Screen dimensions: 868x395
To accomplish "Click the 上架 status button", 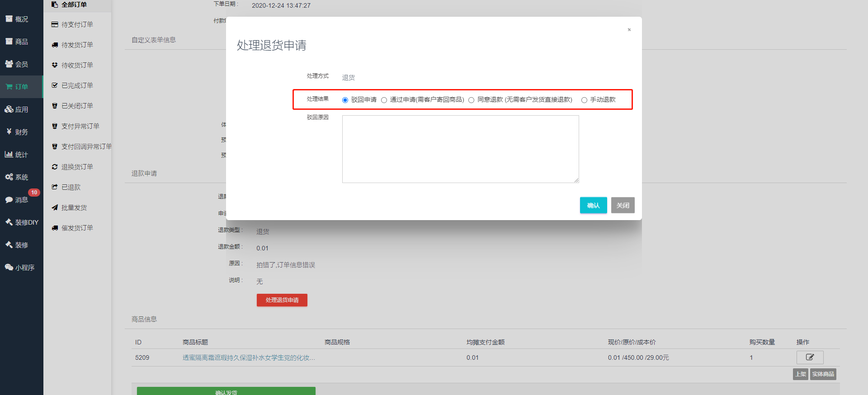I will (x=800, y=374).
